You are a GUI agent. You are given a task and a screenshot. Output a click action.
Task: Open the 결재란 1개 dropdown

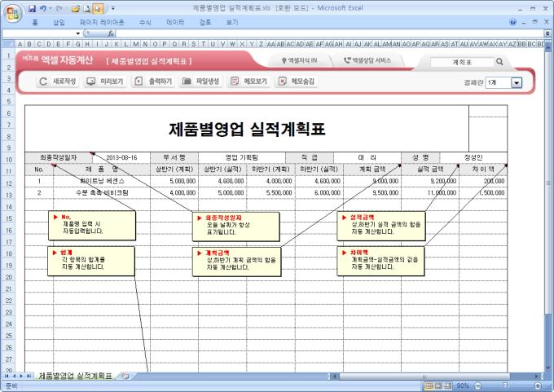click(x=517, y=82)
